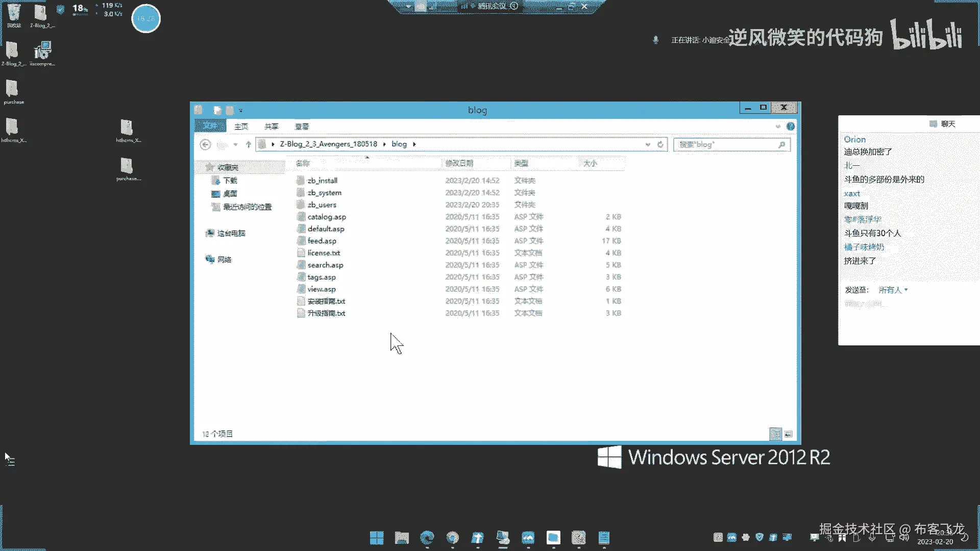This screenshot has height=551, width=980.
Task: Go up one folder level arrow
Action: (x=249, y=144)
